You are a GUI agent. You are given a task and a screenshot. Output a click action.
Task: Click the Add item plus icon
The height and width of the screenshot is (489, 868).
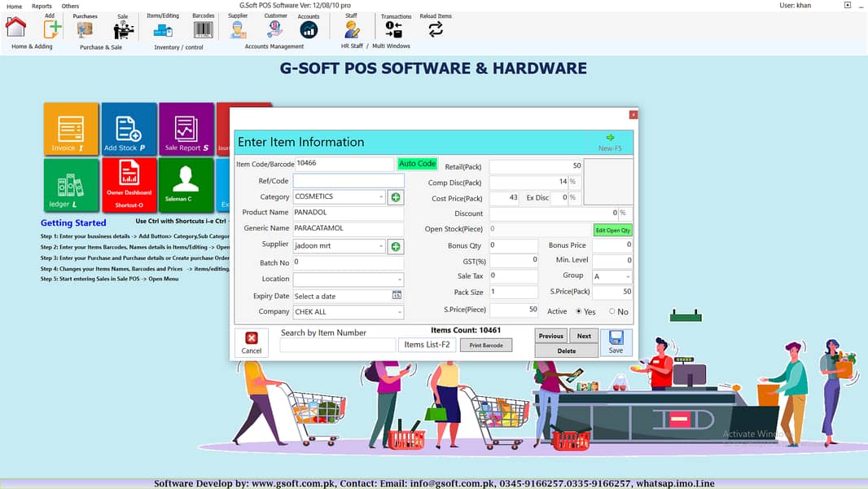pos(52,29)
